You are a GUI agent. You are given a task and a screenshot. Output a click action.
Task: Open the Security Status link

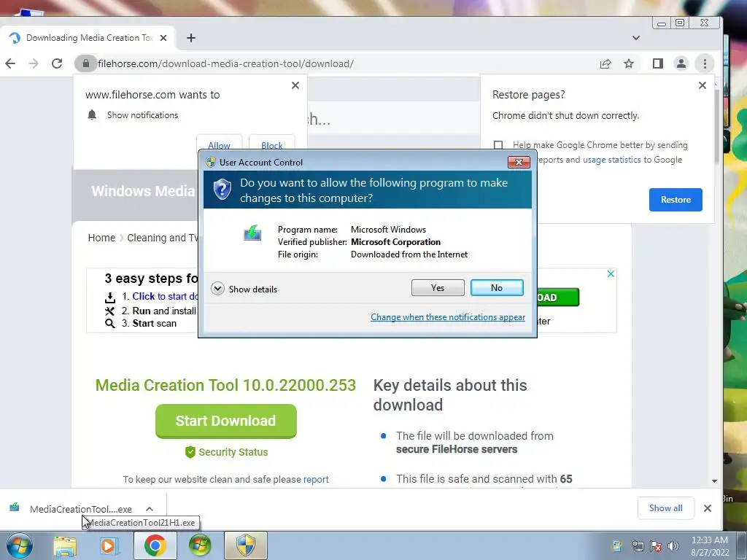click(226, 452)
